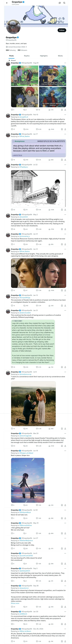Follow the GrapeApe account
This screenshot has width=72, height=644.
[62, 30]
